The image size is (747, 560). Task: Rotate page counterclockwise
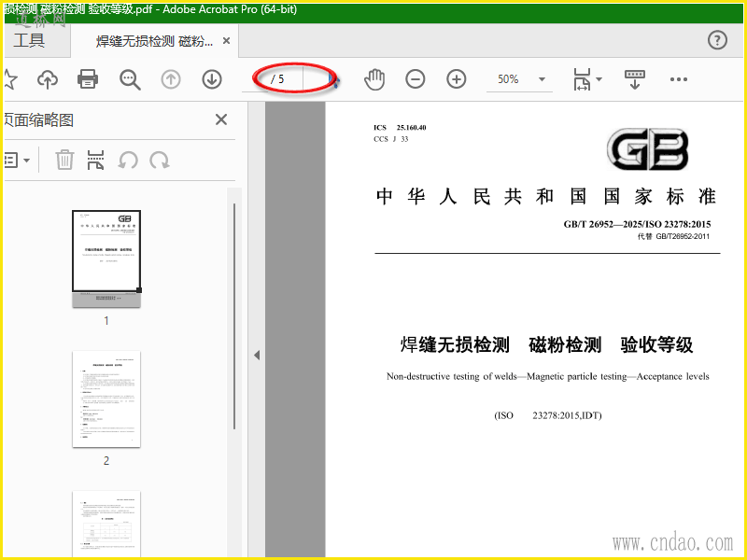pyautogui.click(x=128, y=161)
